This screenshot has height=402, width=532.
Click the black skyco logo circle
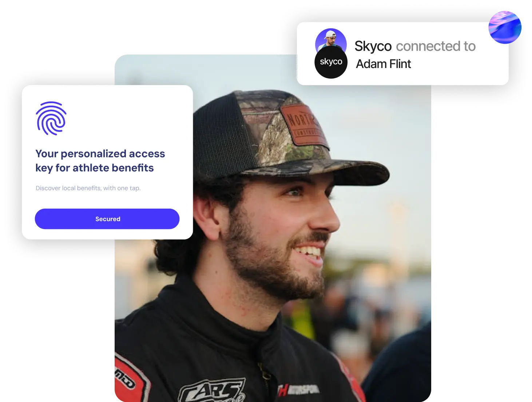click(331, 62)
